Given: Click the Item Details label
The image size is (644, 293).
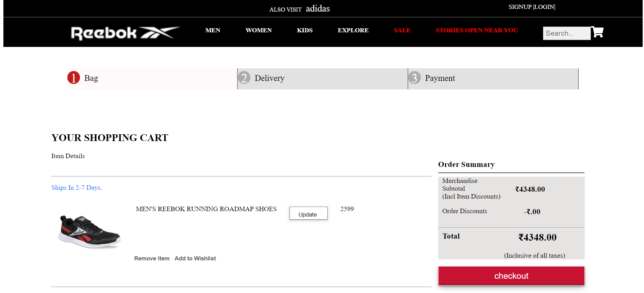Looking at the screenshot, I should (68, 156).
